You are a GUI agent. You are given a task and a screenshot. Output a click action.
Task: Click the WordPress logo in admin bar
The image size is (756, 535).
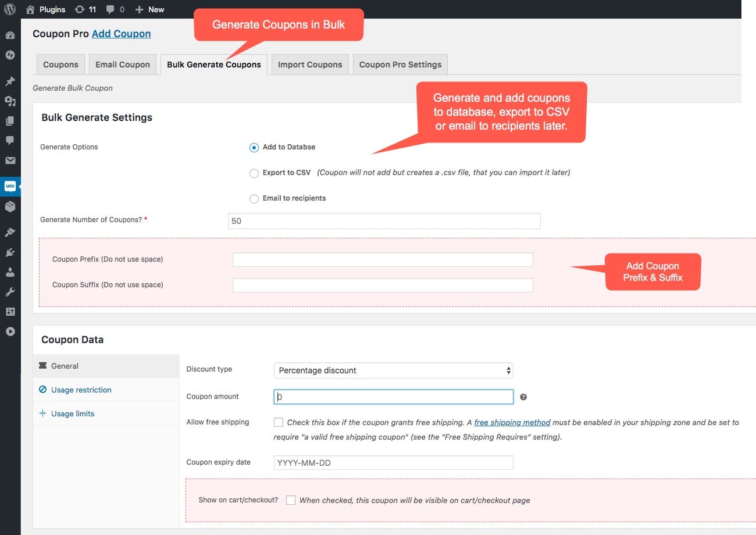click(10, 9)
